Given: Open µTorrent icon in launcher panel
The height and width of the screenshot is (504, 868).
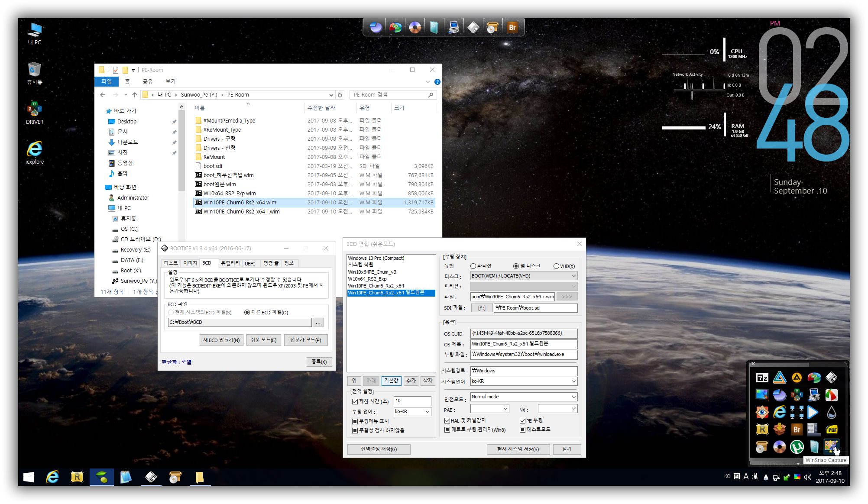Looking at the screenshot, I should pyautogui.click(x=797, y=446).
